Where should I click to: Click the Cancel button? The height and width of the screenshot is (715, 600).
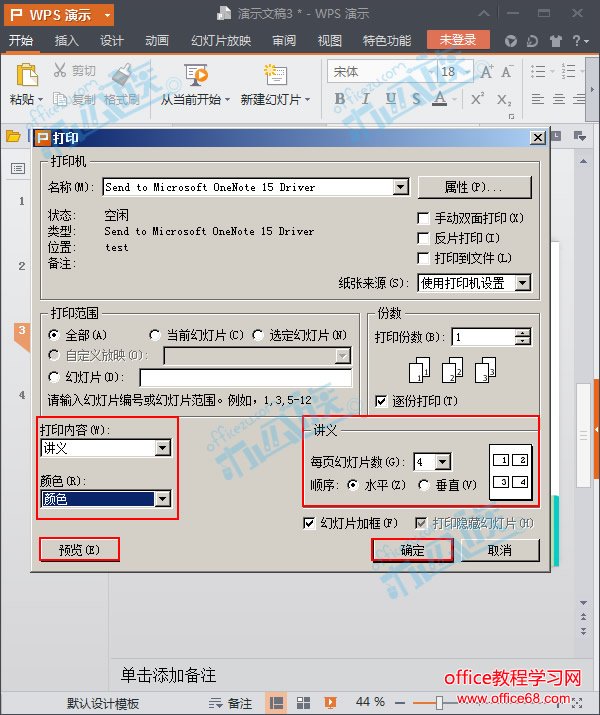[x=500, y=550]
